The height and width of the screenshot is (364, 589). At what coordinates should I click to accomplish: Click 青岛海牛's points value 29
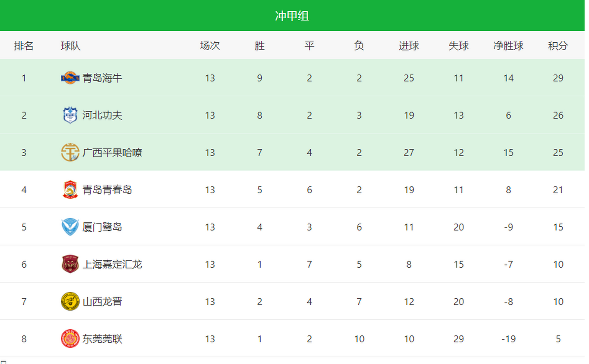click(558, 78)
